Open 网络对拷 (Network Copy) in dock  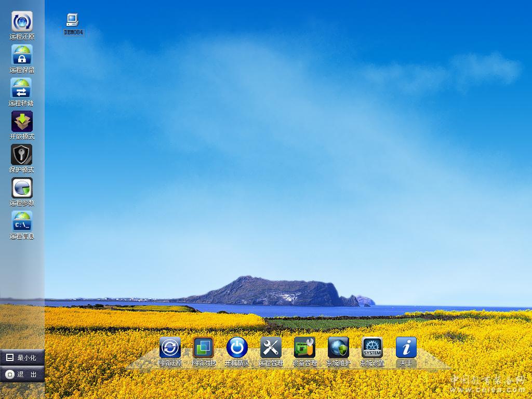tap(204, 347)
